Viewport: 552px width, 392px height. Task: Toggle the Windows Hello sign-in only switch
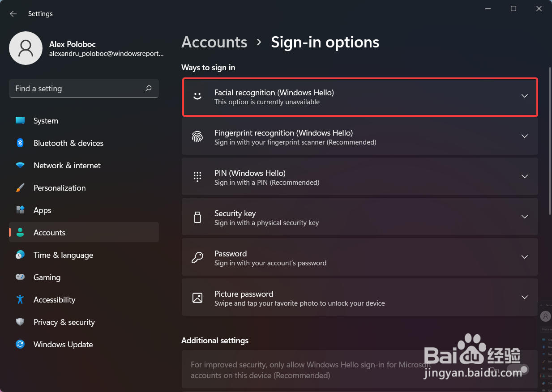518,370
